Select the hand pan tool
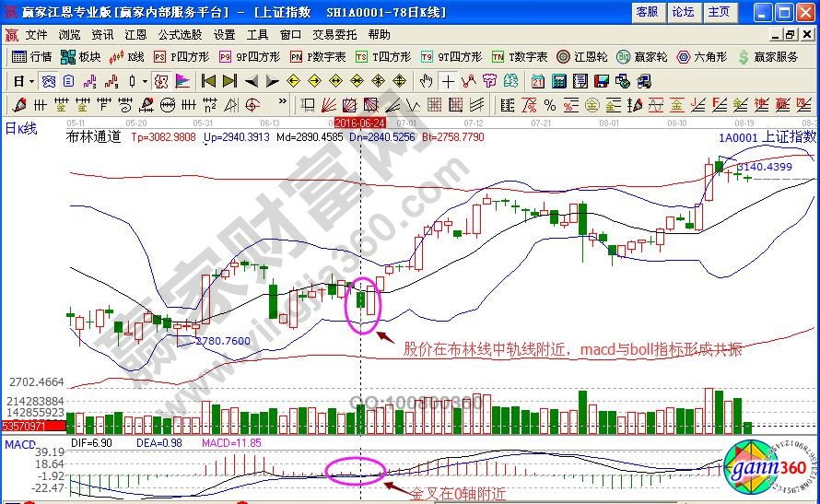Viewport: 820px width, 504px height. [427, 81]
